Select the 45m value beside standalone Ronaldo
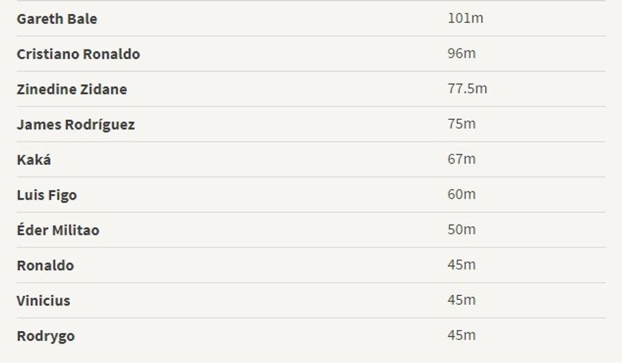The width and height of the screenshot is (622, 364). coord(461,264)
